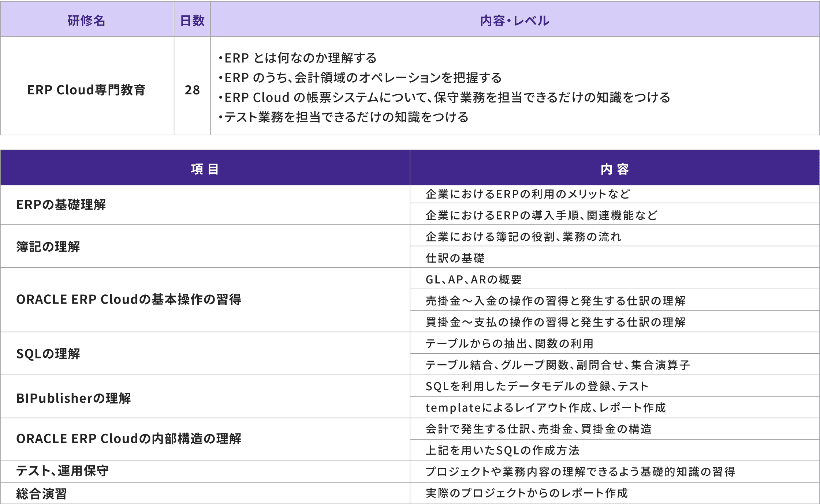
Task: Click the line about 帳票システム保守業務
Action: click(444, 97)
